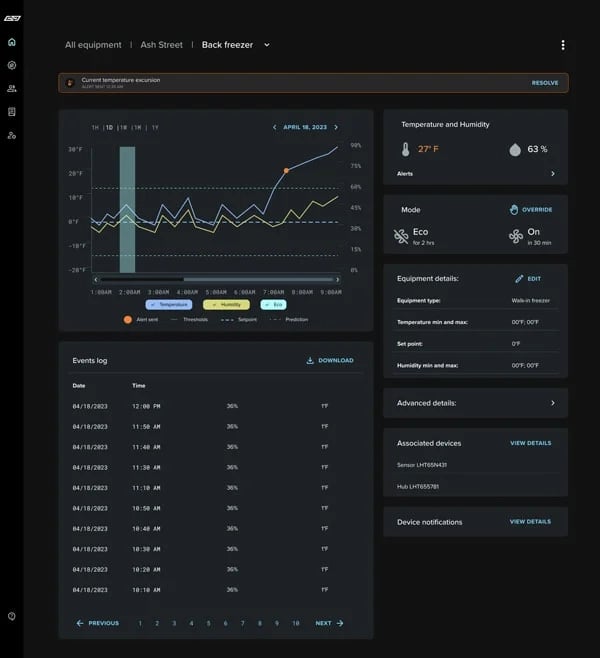
Task: Select the 1M time range tab
Action: point(138,128)
